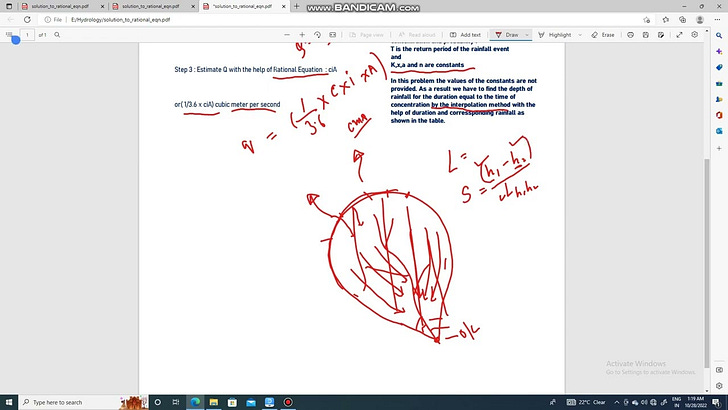Rotate the PDF page

tap(317, 35)
